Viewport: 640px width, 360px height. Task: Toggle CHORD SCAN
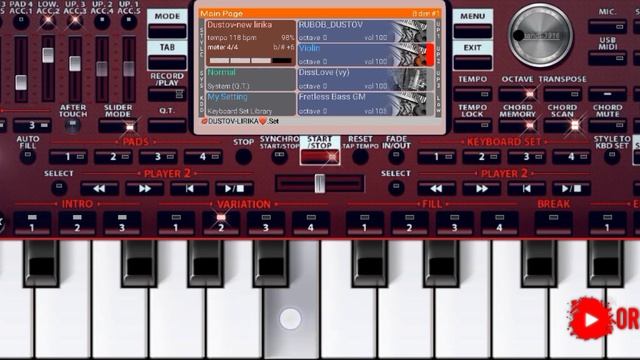562,126
